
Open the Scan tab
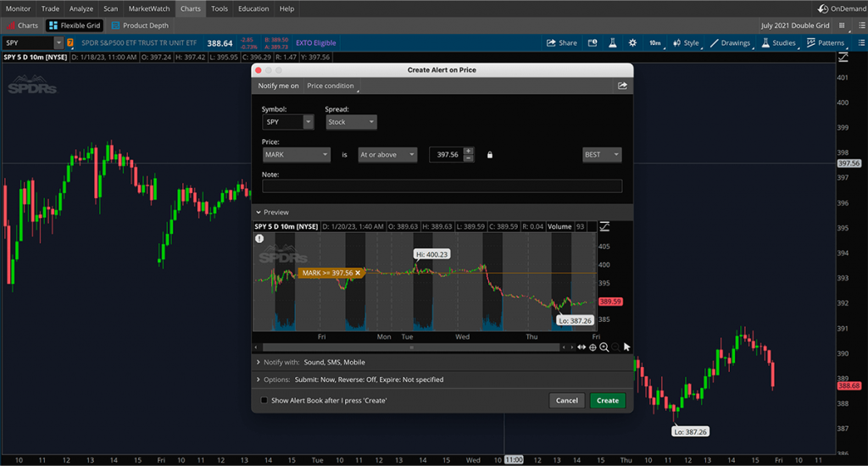point(111,8)
